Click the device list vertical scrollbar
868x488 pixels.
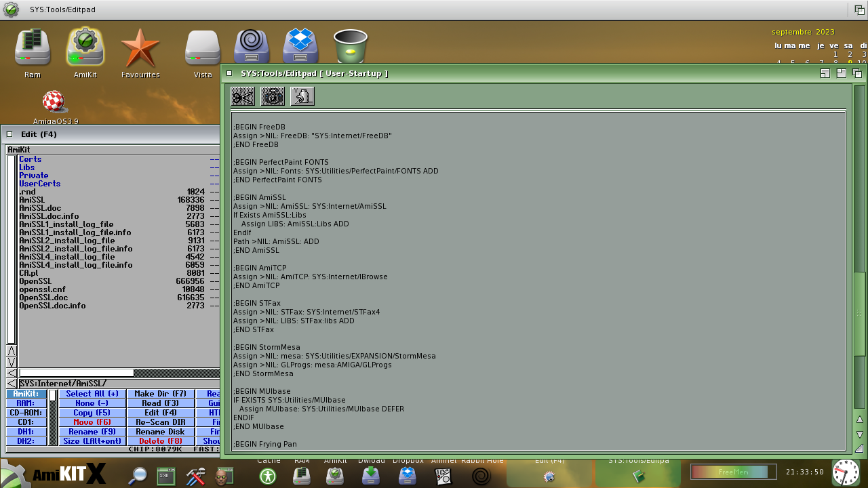pos(53,418)
